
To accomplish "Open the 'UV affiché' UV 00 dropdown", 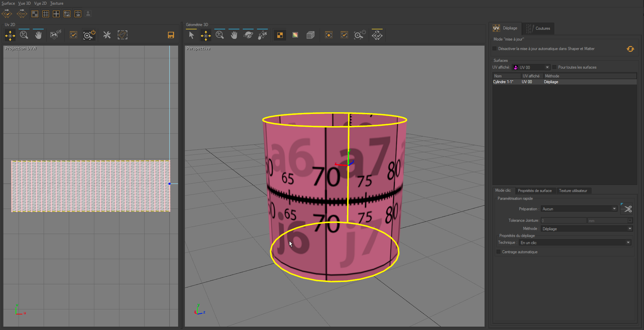I will (x=547, y=67).
